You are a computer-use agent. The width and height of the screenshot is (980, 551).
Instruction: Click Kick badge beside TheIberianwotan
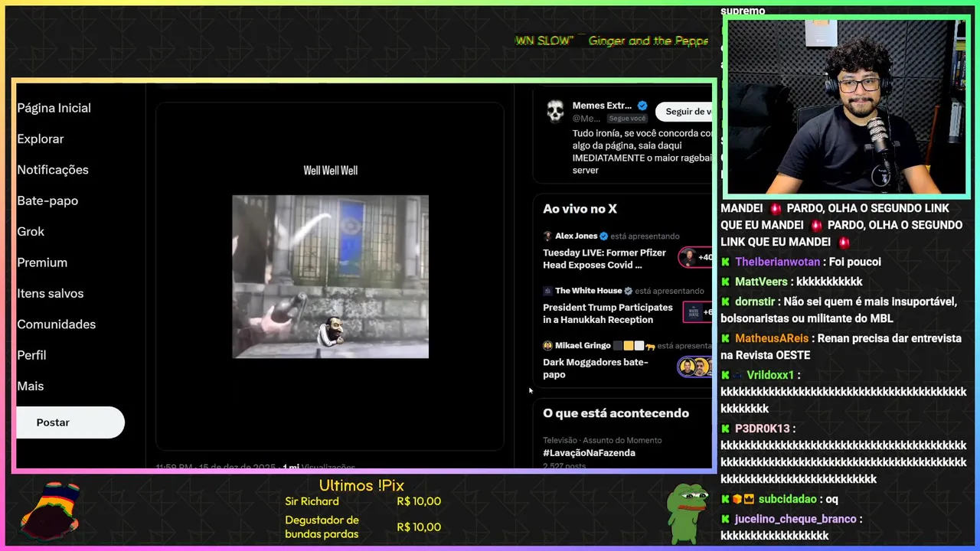pyautogui.click(x=726, y=262)
